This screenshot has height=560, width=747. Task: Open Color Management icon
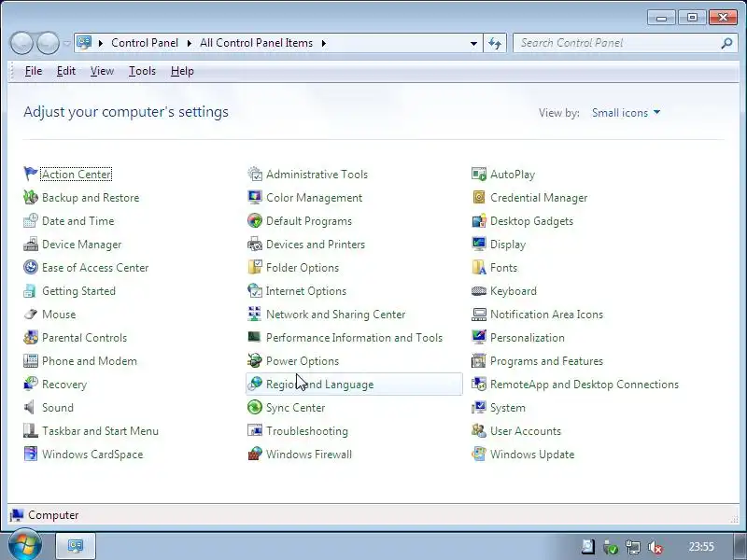(255, 197)
